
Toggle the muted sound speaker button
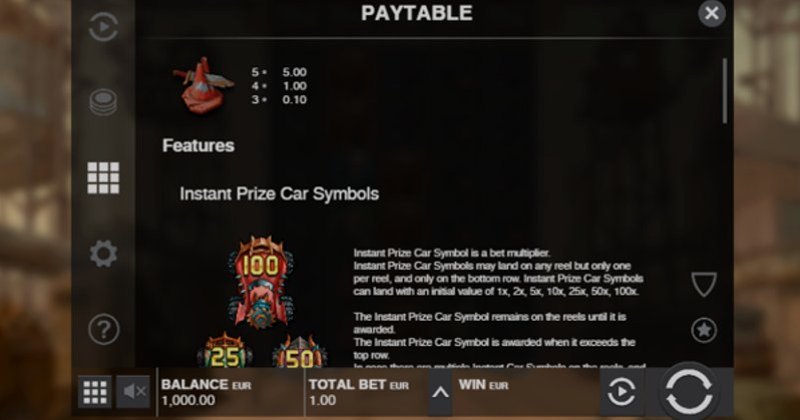tap(134, 392)
